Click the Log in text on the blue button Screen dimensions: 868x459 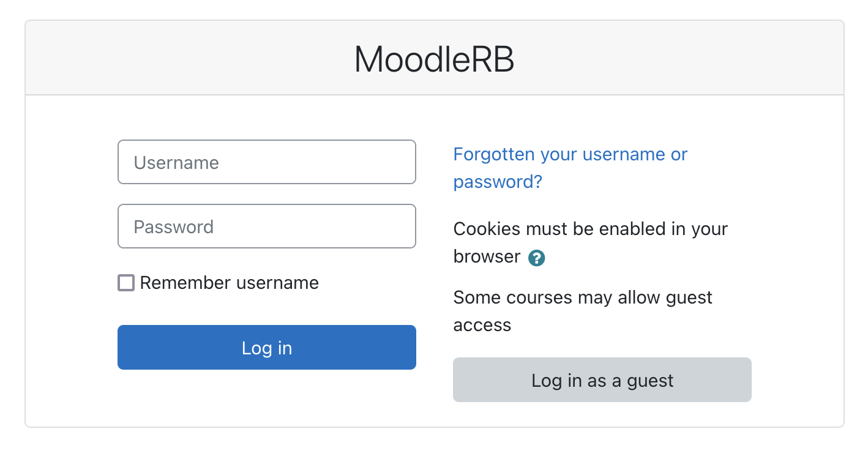267,348
